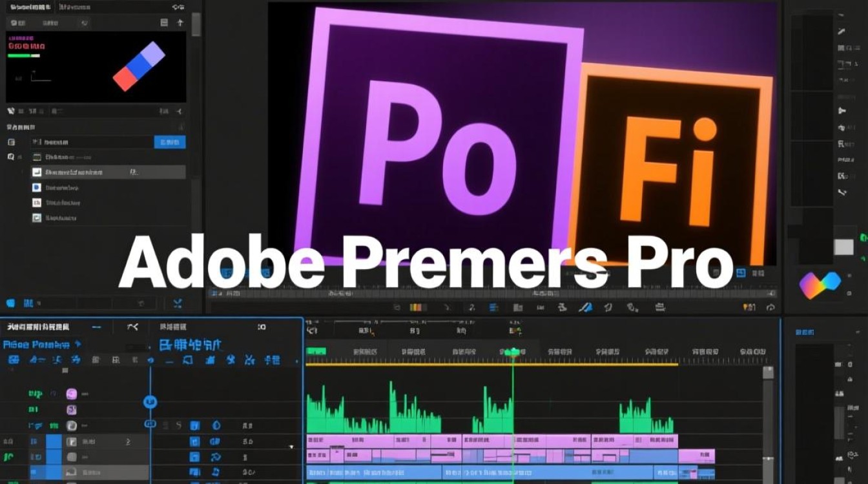The height and width of the screenshot is (484, 868).
Task: Click the green highlighted label at the ruler start
Action: 316,352
